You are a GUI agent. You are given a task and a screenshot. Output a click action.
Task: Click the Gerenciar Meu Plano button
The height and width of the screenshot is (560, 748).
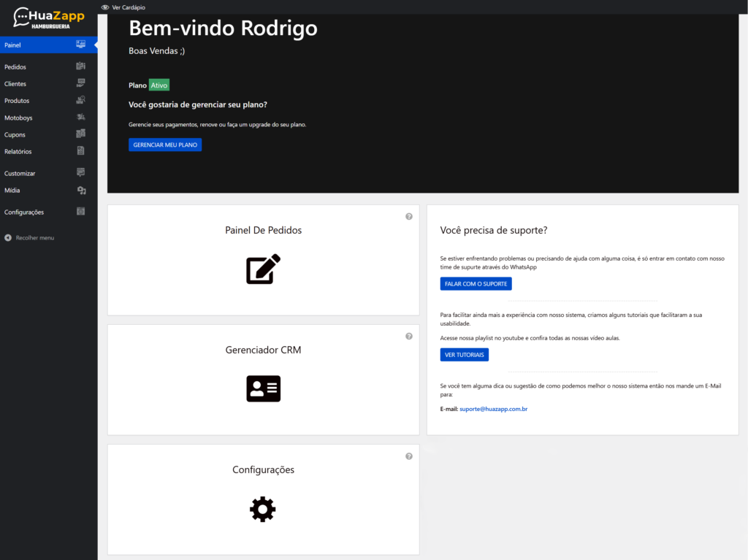[165, 145]
